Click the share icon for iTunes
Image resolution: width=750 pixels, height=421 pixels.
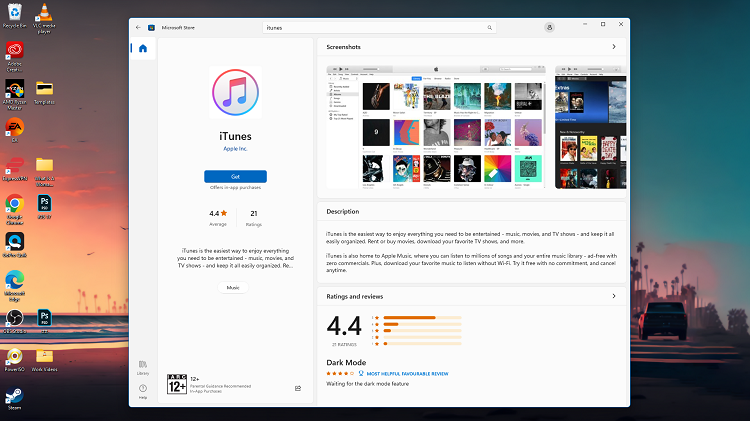[298, 388]
